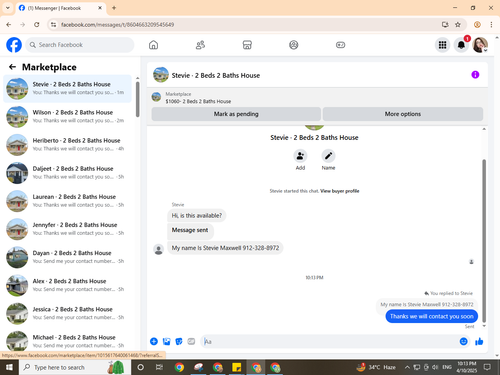Select the Messenger | Facebook tab
This screenshot has height=375, width=500.
click(60, 8)
